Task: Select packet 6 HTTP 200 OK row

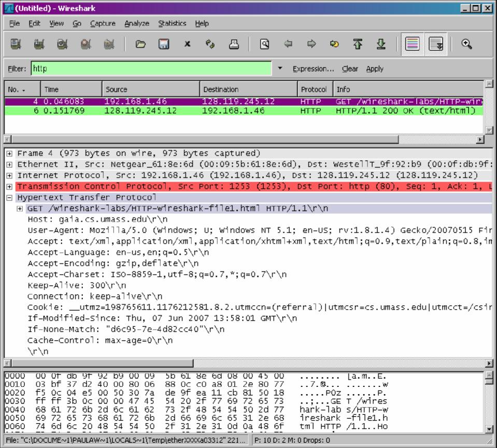Action: pos(244,110)
